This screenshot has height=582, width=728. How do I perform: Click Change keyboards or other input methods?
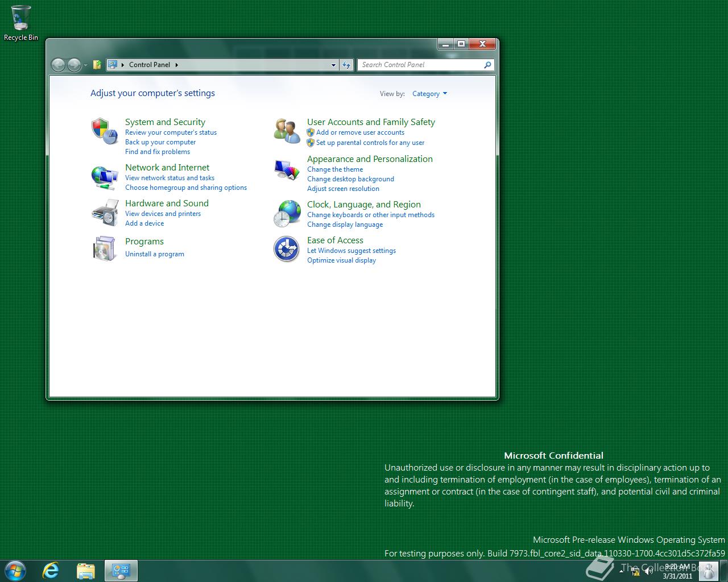tap(371, 215)
